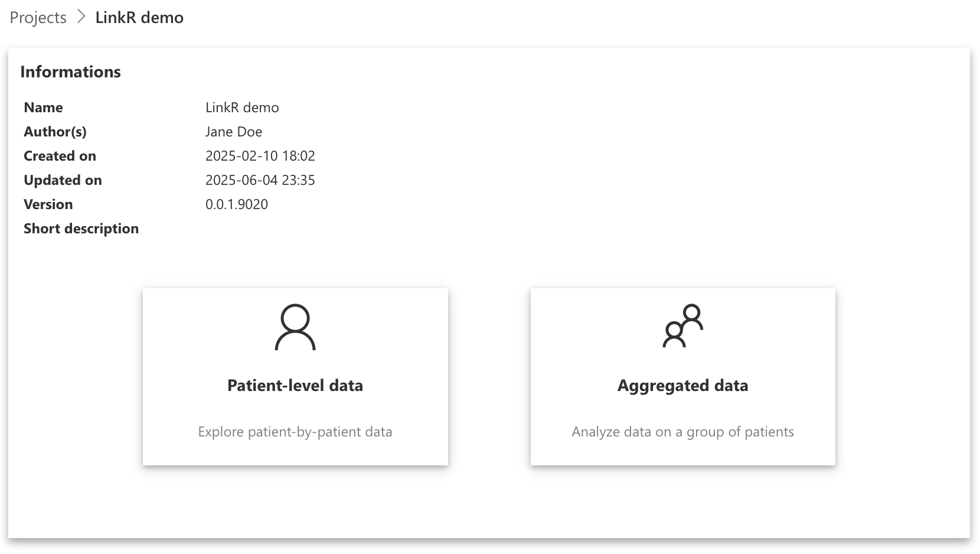Screen dimensions: 980x554
Task: Click the Created on date 2025-02-10 18:02
Action: [x=260, y=156]
